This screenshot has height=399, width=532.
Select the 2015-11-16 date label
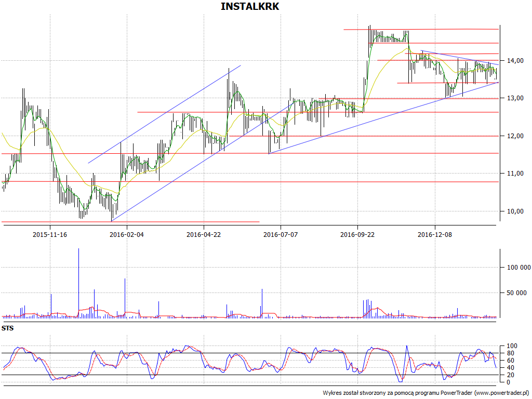click(50, 234)
